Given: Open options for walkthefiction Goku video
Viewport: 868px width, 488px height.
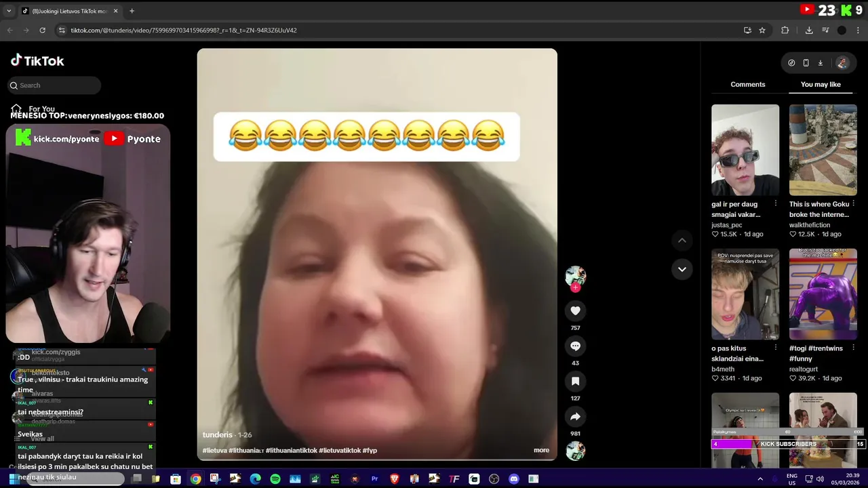Looking at the screenshot, I should click(853, 203).
